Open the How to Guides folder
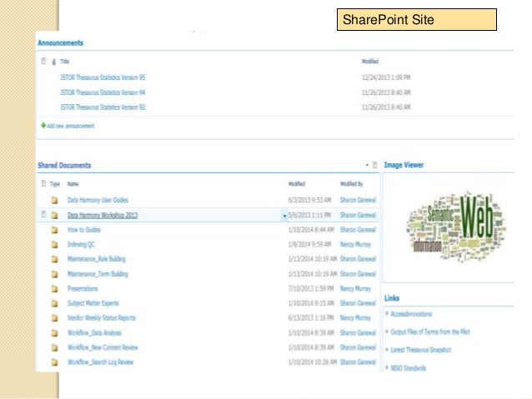 coord(84,230)
